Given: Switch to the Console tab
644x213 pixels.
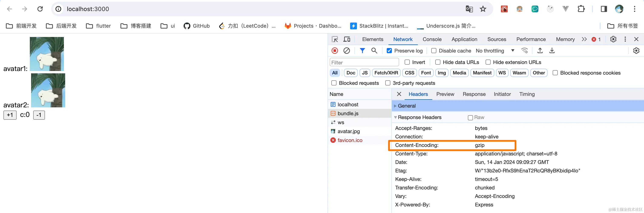Looking at the screenshot, I should [432, 39].
